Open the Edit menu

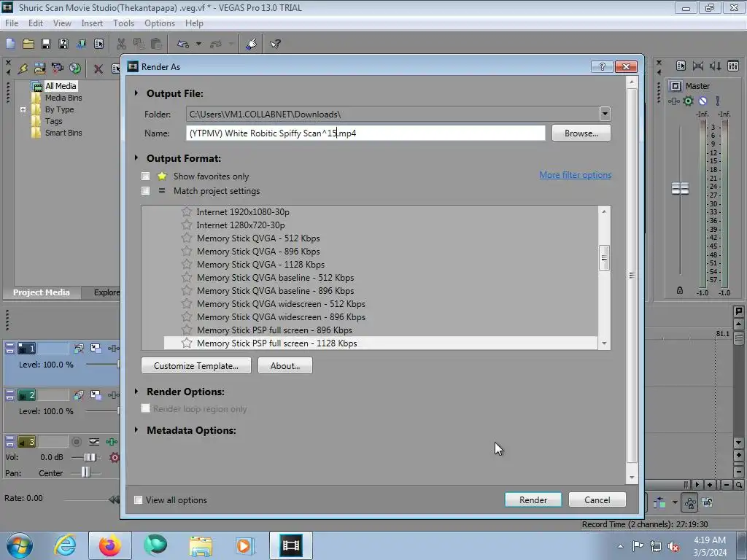35,23
